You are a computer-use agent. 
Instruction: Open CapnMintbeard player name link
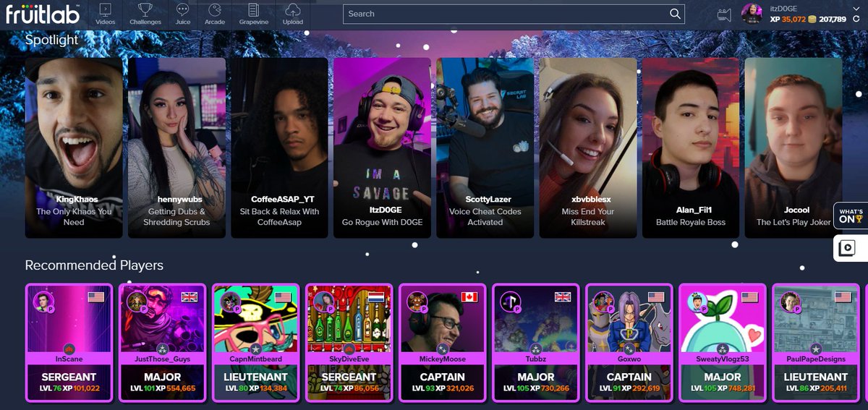[x=256, y=359]
